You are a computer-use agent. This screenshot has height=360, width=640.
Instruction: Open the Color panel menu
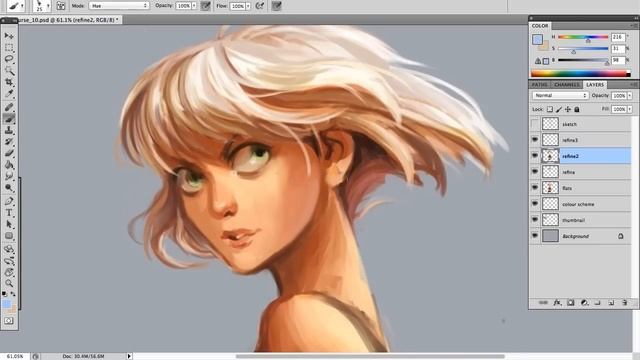pos(634,25)
